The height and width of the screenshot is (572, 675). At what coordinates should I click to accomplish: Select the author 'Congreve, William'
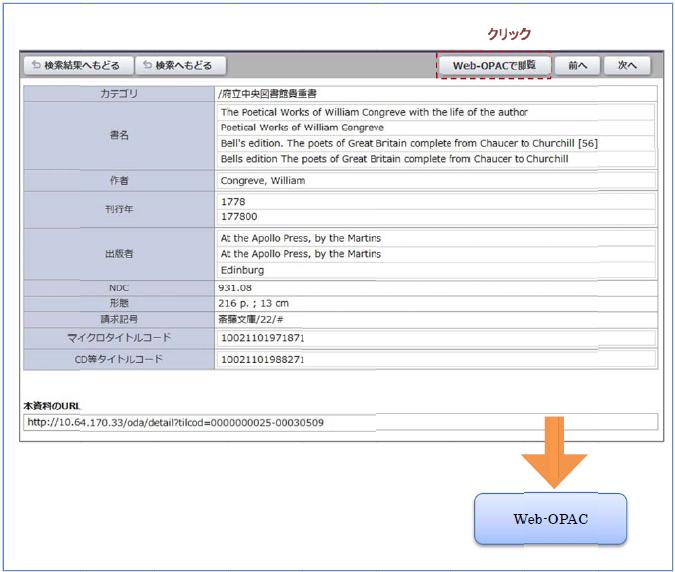coord(263,181)
